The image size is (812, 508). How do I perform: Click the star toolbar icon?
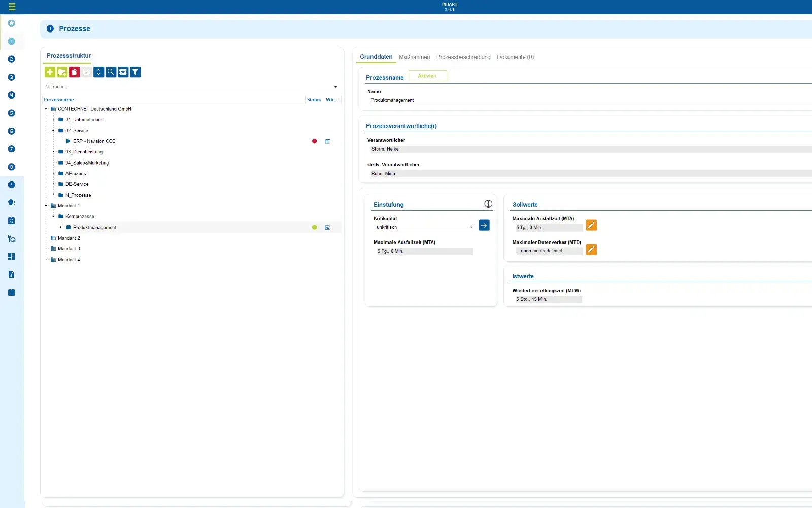click(123, 72)
